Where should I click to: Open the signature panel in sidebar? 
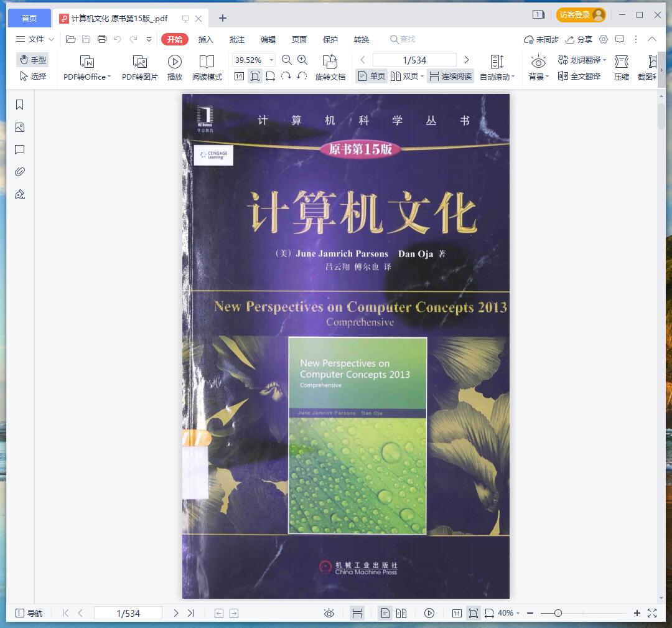20,195
